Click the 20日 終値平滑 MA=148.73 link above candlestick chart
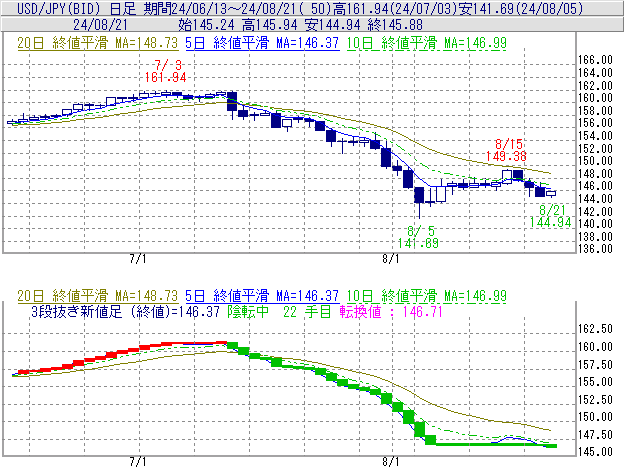 click(98, 43)
